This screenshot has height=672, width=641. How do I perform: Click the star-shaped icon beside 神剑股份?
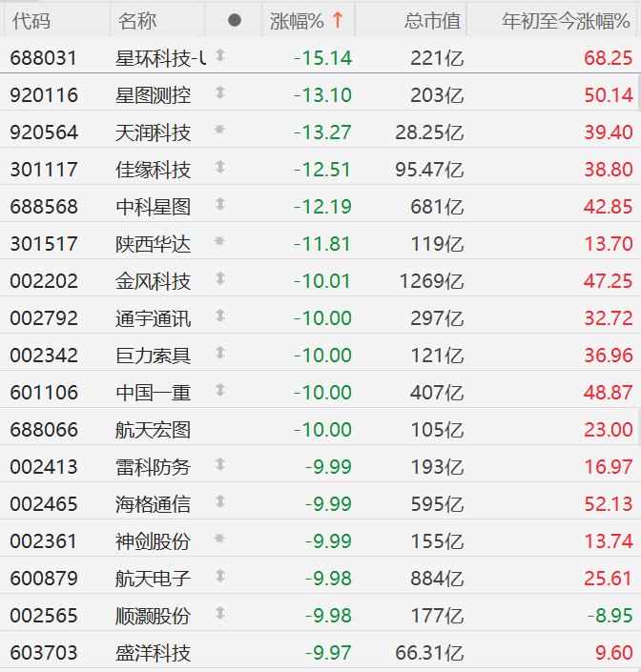[219, 539]
